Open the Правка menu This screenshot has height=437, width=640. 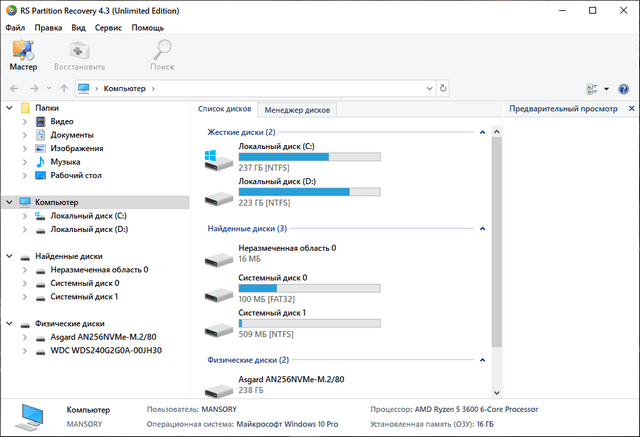point(48,27)
